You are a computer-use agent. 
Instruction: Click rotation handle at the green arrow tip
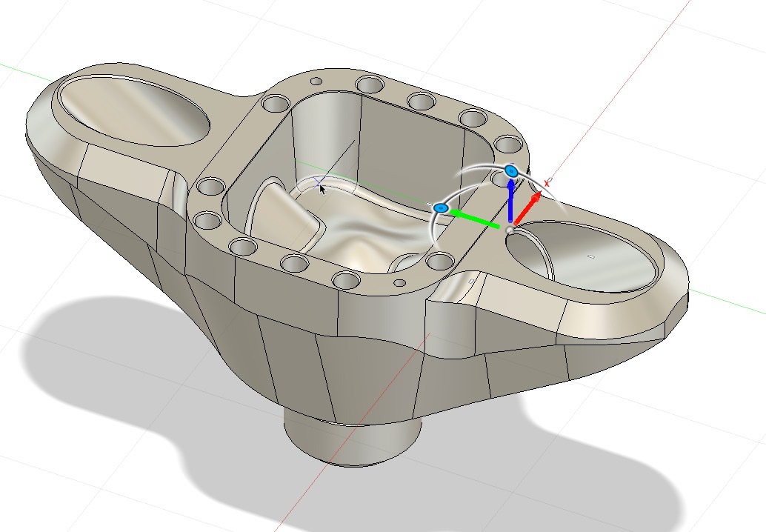coord(441,209)
